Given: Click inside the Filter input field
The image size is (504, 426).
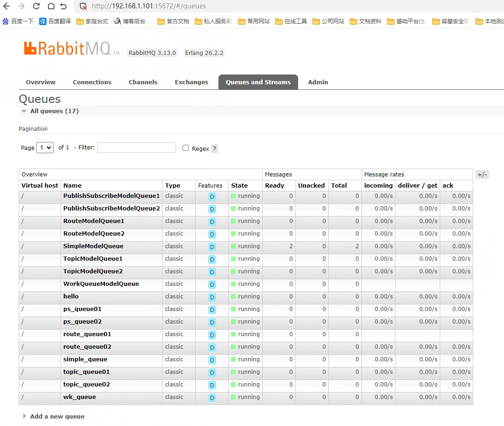Looking at the screenshot, I should tap(136, 148).
